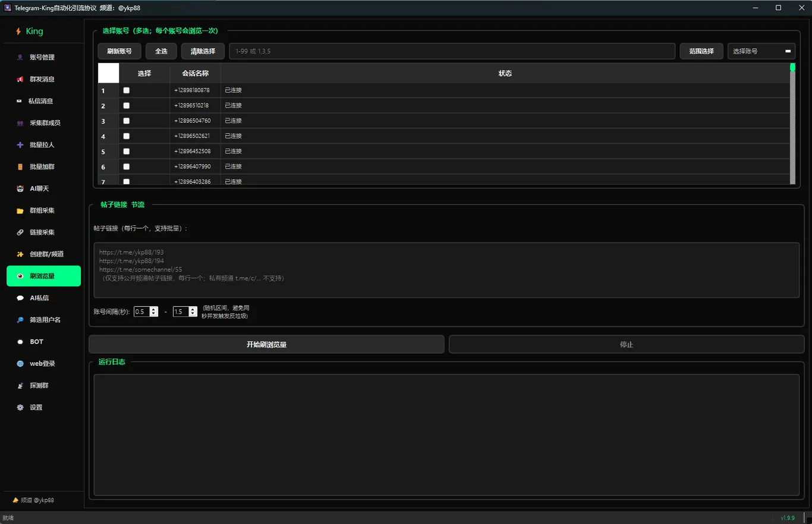Click the envelope icon beside 私信消息
The height and width of the screenshot is (524, 812).
pyautogui.click(x=20, y=101)
